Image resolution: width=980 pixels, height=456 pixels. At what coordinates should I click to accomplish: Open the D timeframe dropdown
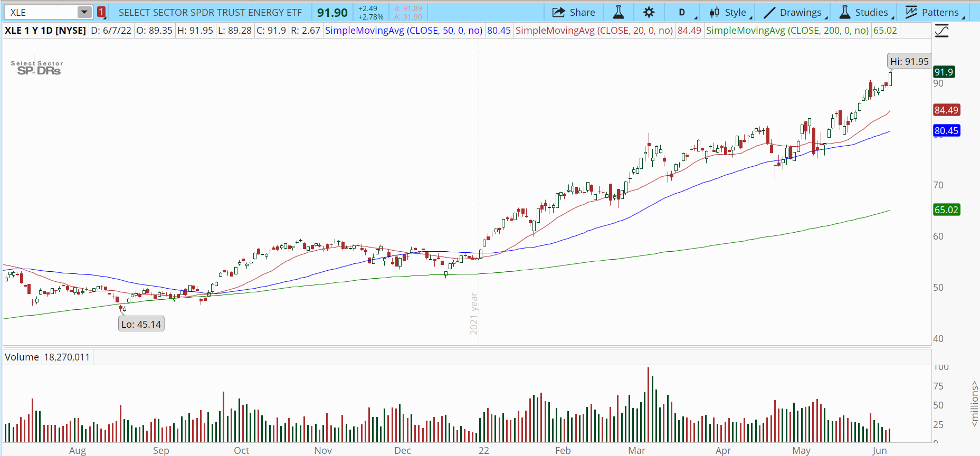(x=682, y=12)
